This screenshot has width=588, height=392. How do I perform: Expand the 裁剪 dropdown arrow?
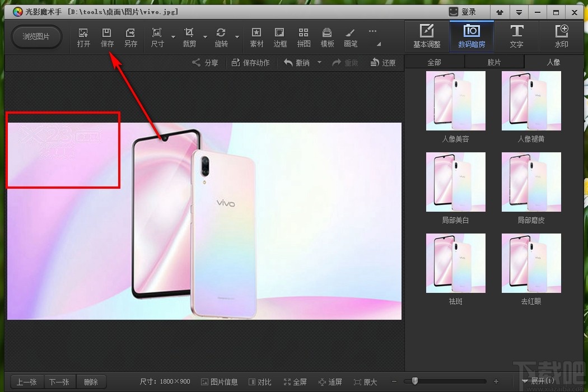pos(205,37)
